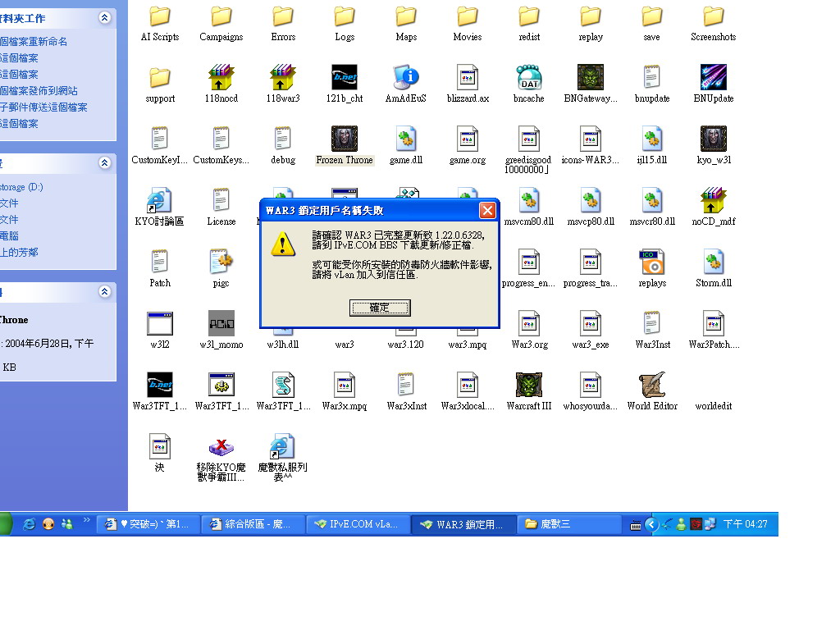Image resolution: width=840 pixels, height=630 pixels.
Task: Select the War3TFT_1 script file icon
Action: [283, 385]
